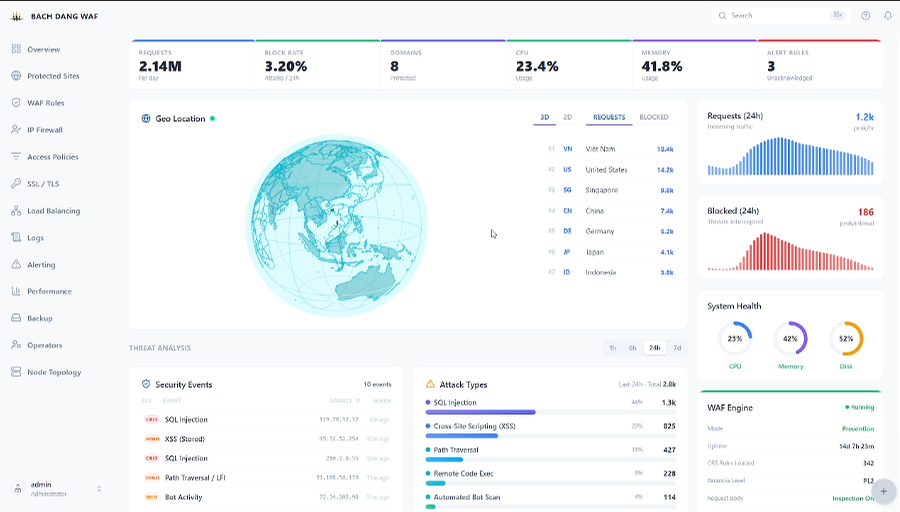Image resolution: width=900 pixels, height=512 pixels.
Task: Go to Load Balancing page
Action: point(54,211)
